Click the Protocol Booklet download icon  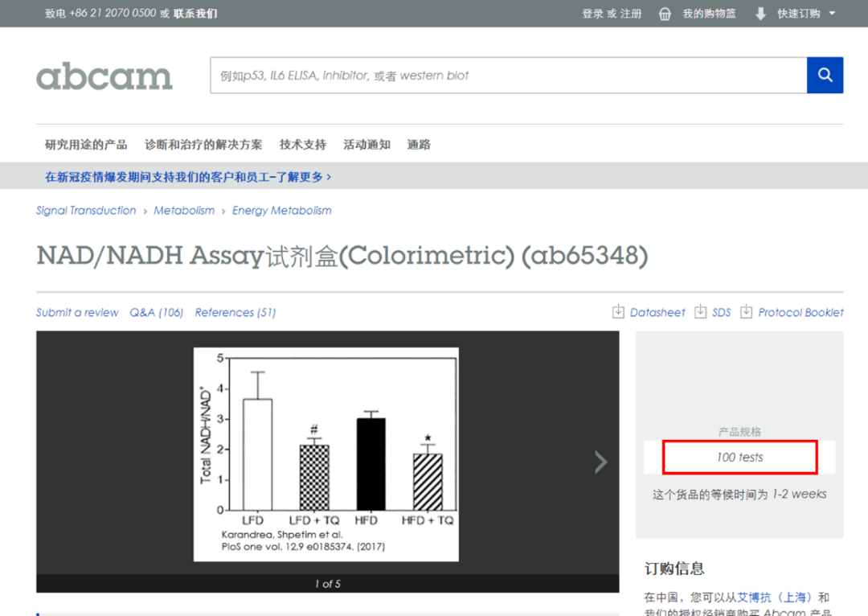pos(746,311)
